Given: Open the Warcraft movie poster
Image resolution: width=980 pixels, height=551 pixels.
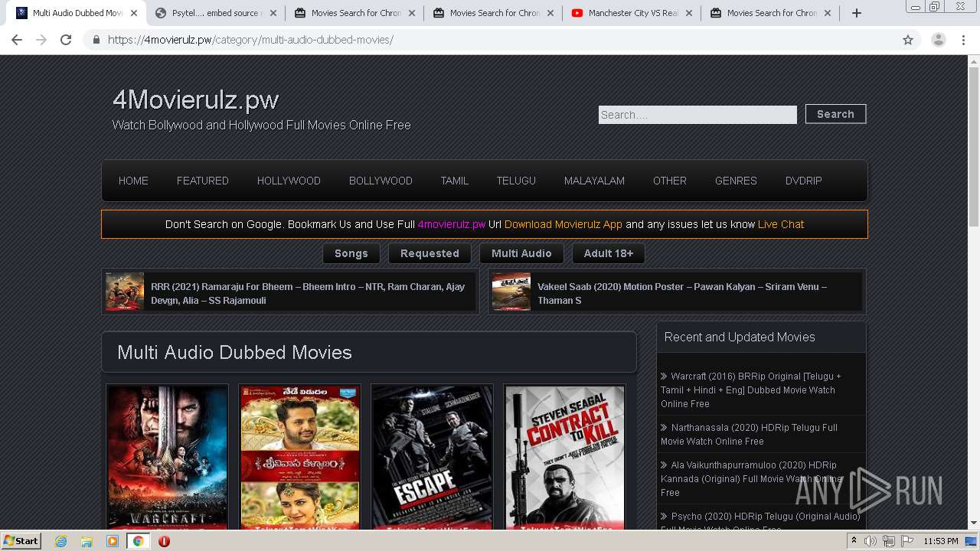Looking at the screenshot, I should pos(168,458).
